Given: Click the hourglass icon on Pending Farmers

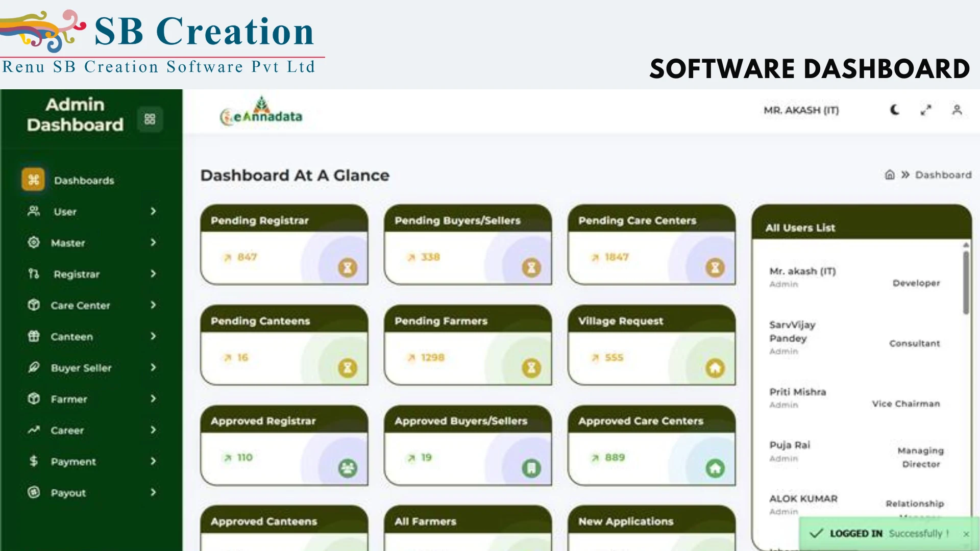Looking at the screenshot, I should tap(531, 368).
